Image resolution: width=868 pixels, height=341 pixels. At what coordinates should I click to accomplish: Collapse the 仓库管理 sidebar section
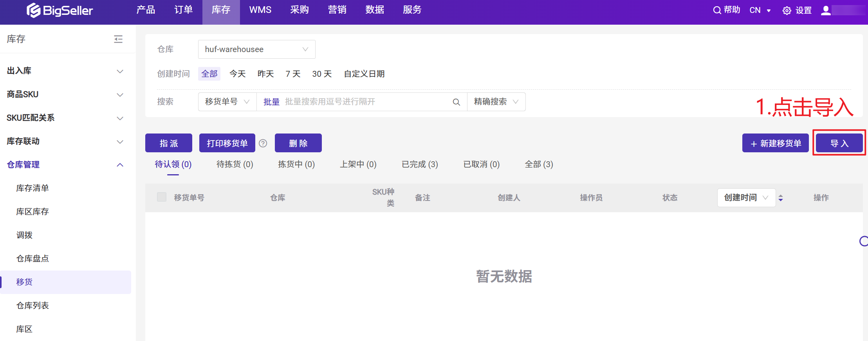click(65, 165)
